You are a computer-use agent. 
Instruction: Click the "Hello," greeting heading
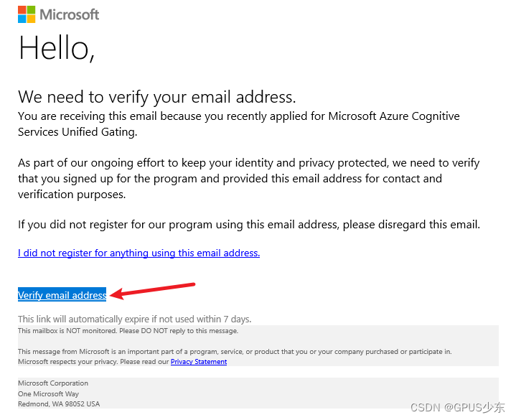tap(57, 48)
